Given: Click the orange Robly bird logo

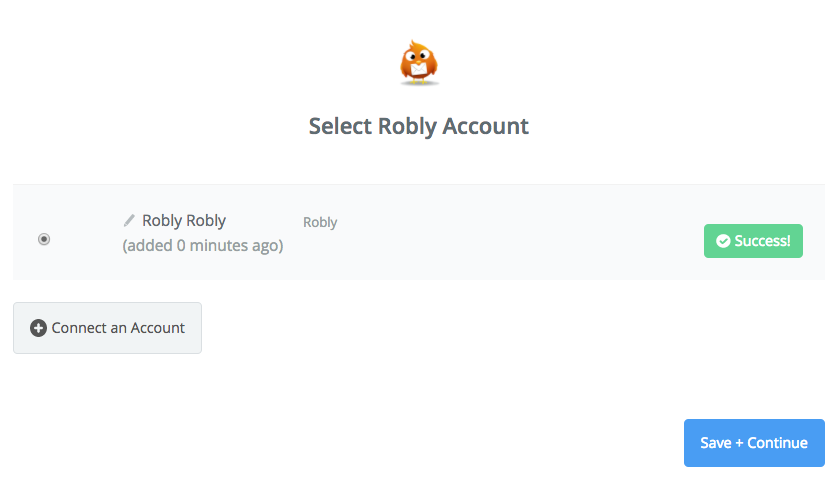Looking at the screenshot, I should click(x=419, y=63).
